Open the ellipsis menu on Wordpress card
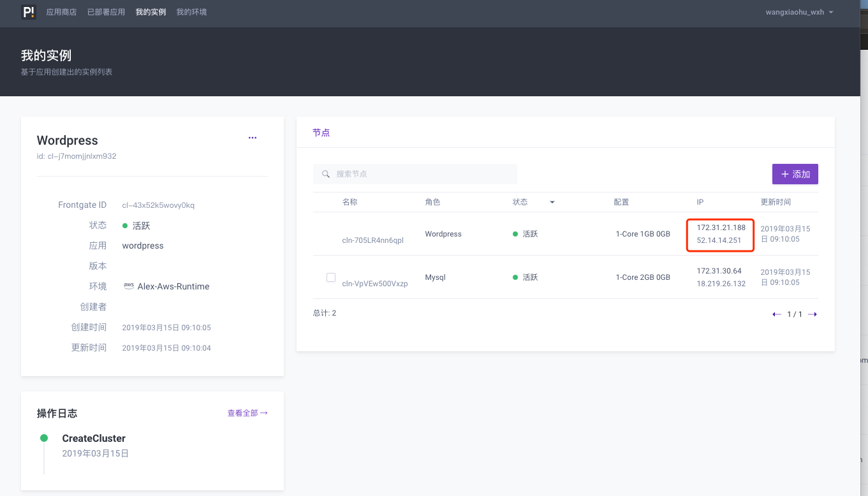The image size is (868, 496). 253,138
